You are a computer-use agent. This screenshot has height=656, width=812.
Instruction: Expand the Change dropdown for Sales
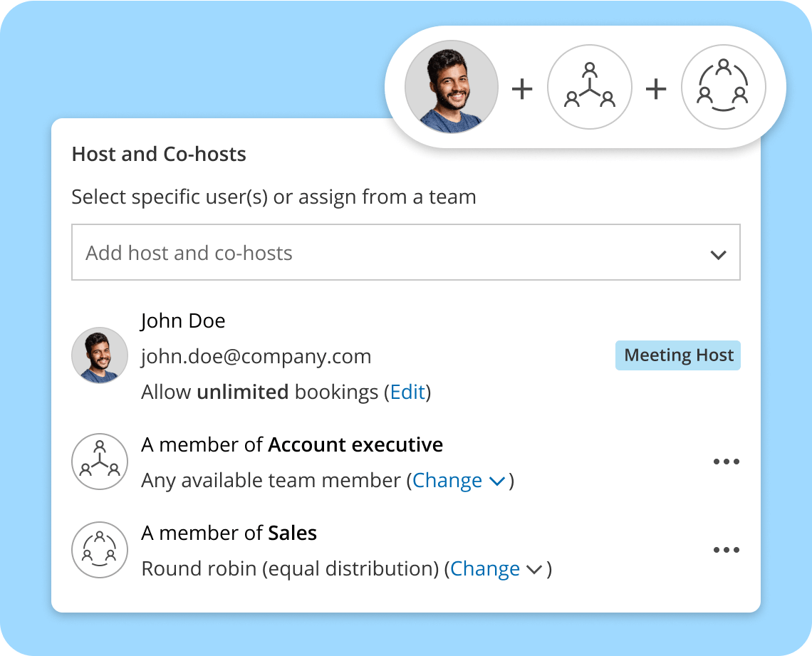[533, 569]
